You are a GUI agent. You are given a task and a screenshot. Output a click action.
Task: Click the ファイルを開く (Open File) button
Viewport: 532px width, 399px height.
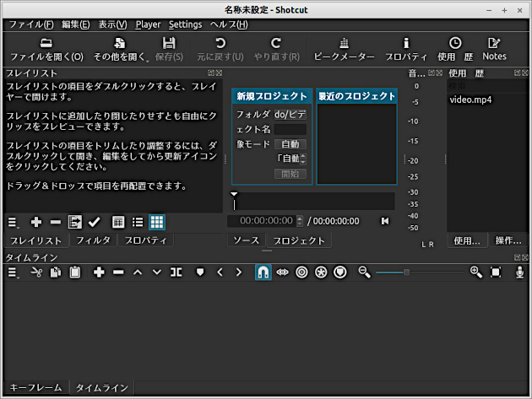46,49
